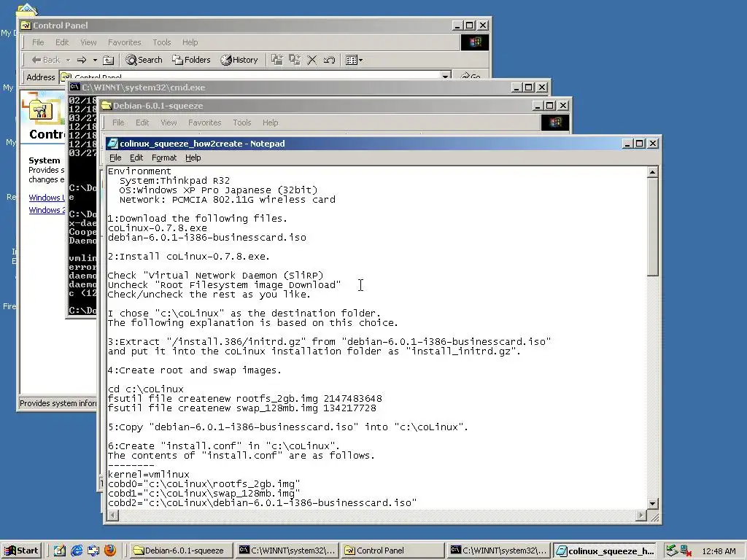Launch Firefox from quick launch
This screenshot has width=747, height=560.
[x=110, y=551]
